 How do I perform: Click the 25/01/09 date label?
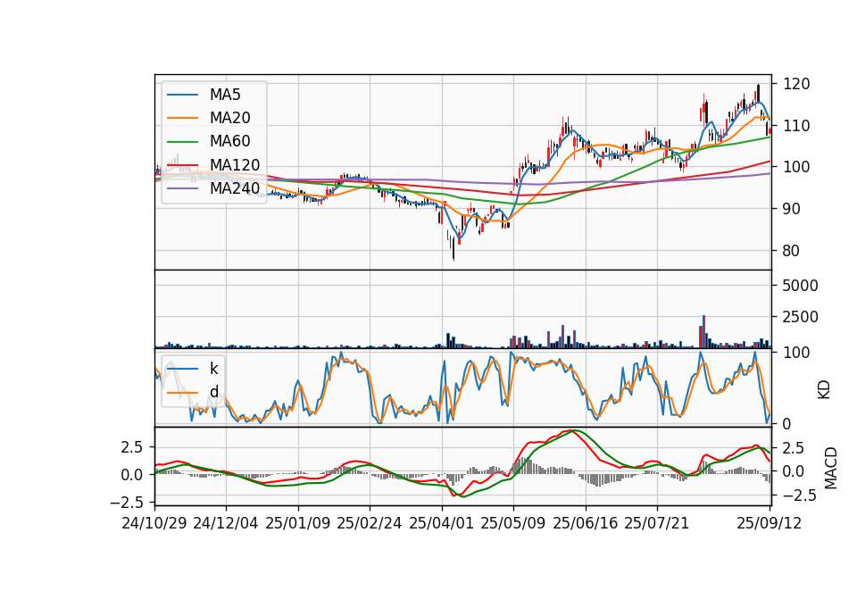tap(298, 523)
